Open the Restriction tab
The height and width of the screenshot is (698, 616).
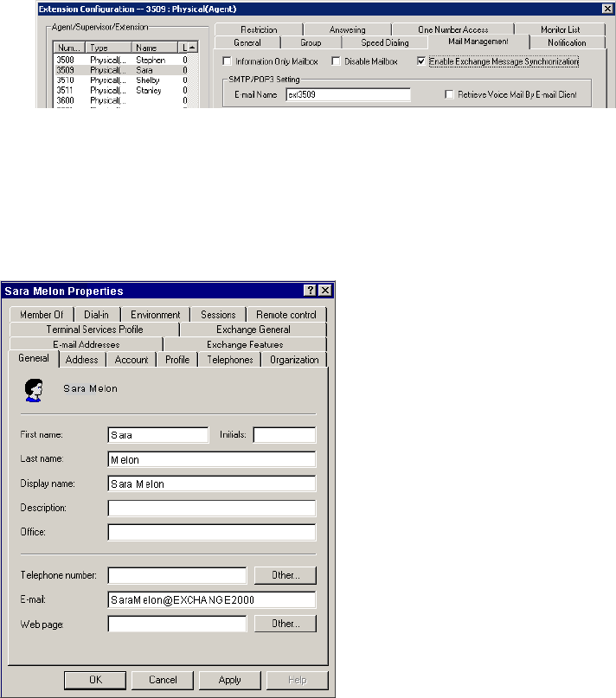[x=259, y=29]
